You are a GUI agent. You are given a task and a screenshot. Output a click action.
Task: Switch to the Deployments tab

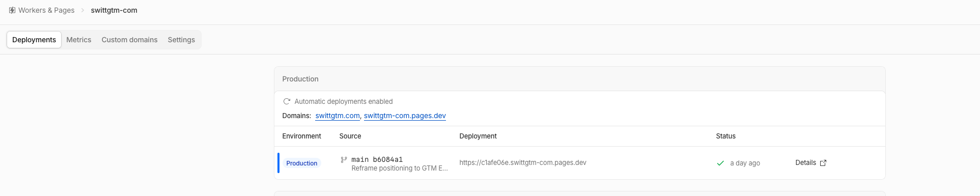coord(34,40)
